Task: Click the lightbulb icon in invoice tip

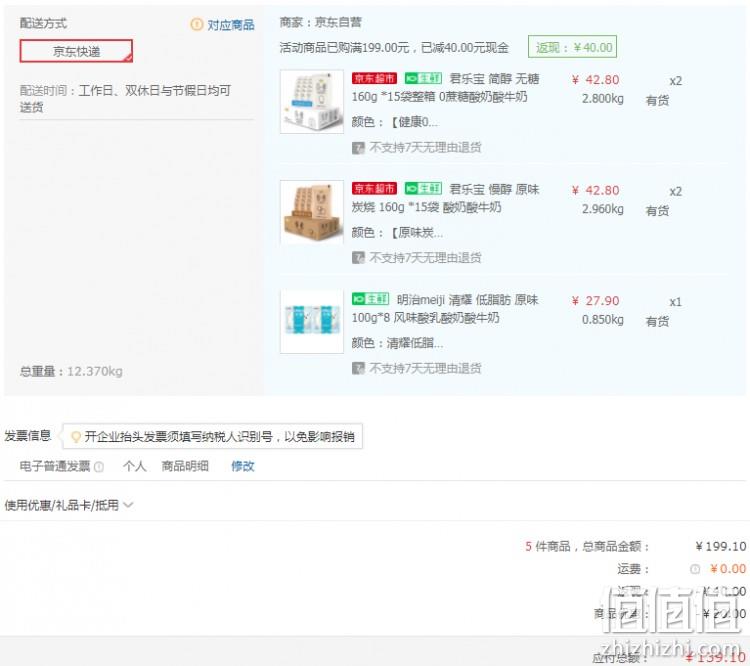Action: 76,437
